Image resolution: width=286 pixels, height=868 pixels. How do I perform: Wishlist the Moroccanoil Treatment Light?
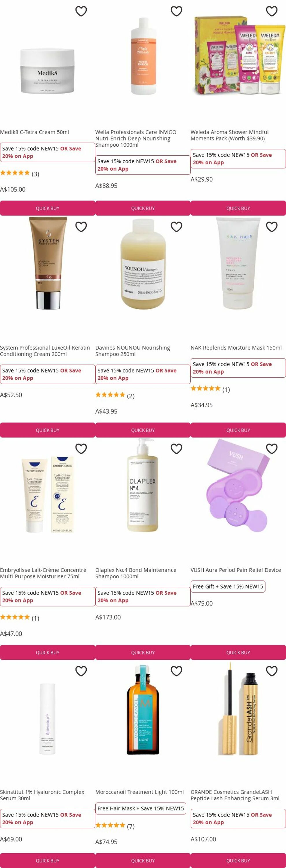pyautogui.click(x=176, y=671)
